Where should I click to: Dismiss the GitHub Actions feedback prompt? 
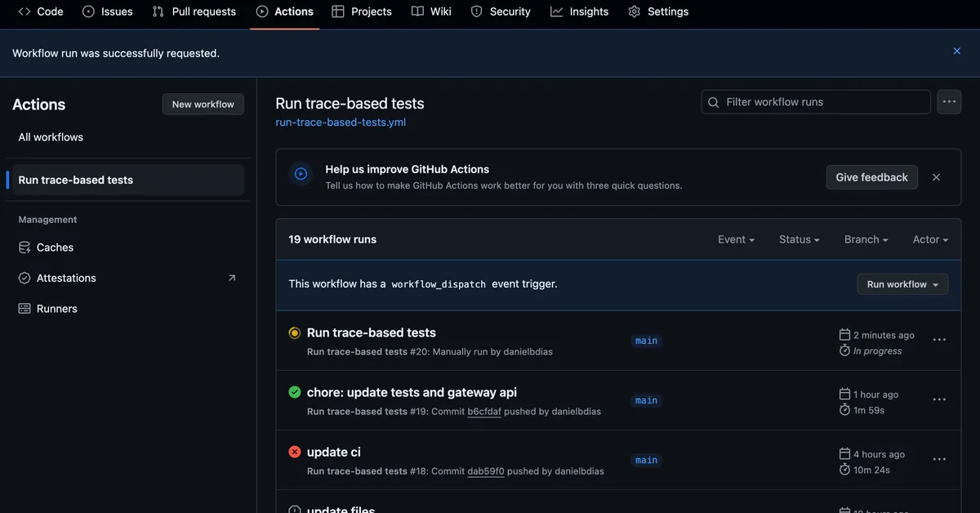click(936, 176)
